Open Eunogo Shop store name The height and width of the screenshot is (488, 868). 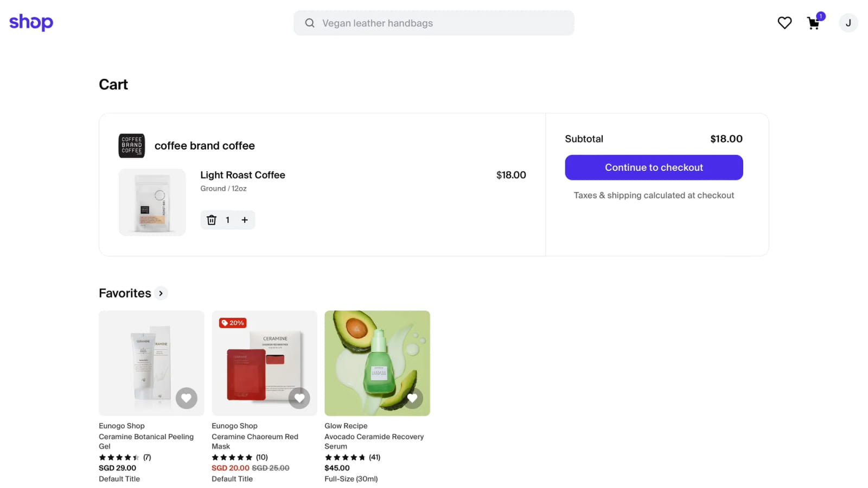click(121, 426)
